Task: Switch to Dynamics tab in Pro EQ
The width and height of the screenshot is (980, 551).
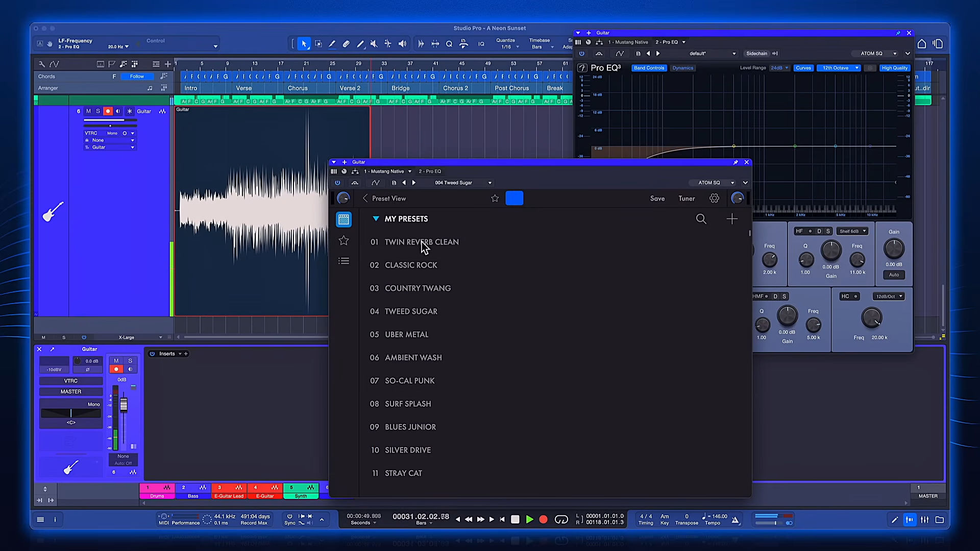Action: pyautogui.click(x=682, y=68)
